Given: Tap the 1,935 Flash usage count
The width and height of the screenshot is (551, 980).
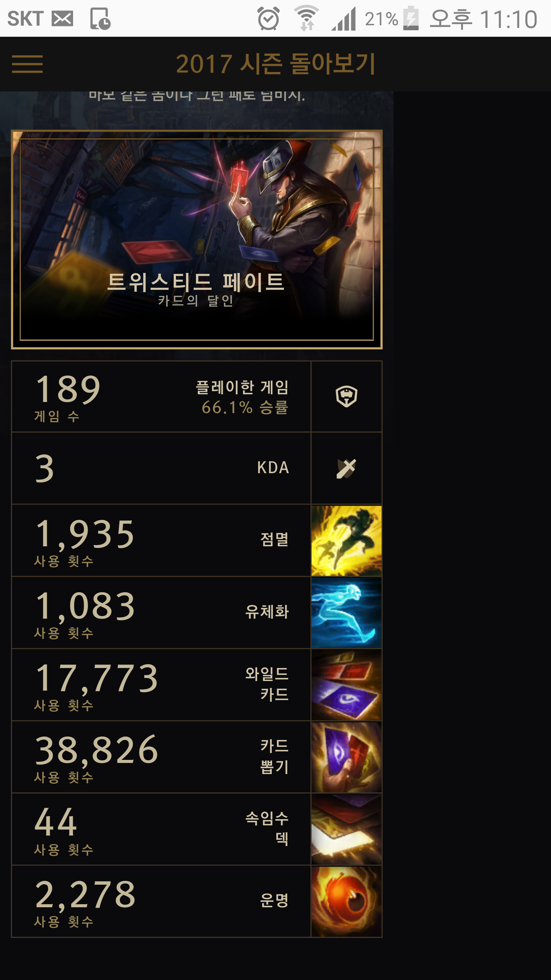Looking at the screenshot, I should 85,534.
